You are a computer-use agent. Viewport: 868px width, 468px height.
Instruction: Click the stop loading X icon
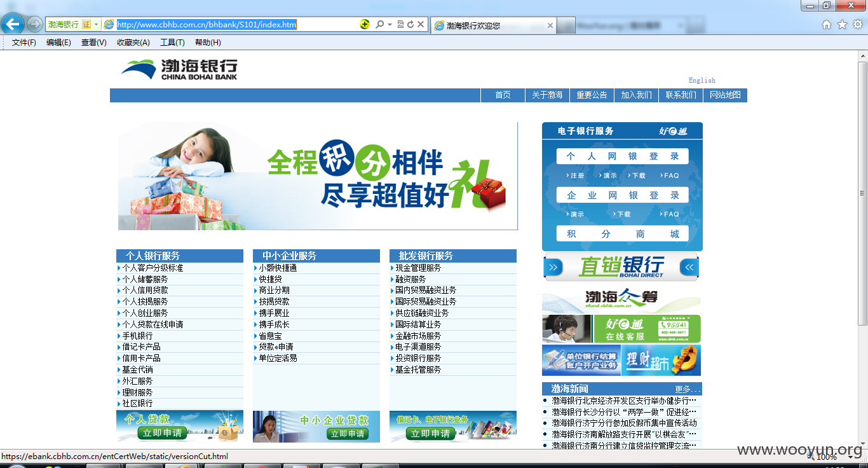click(421, 24)
